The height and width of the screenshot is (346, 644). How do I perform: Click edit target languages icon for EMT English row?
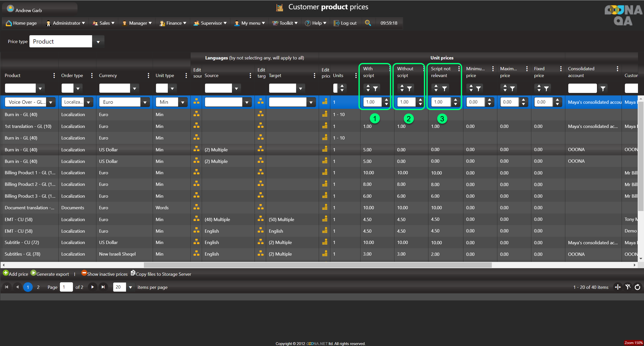coord(261,231)
